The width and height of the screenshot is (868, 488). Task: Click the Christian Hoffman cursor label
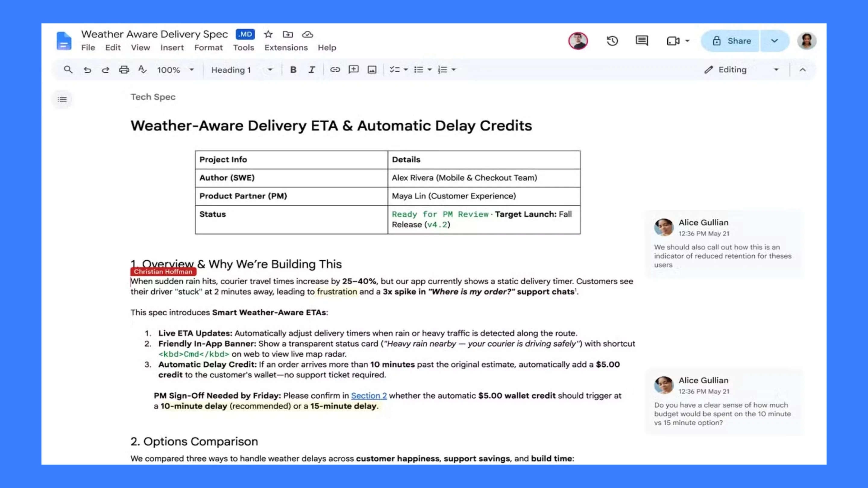[x=163, y=272]
